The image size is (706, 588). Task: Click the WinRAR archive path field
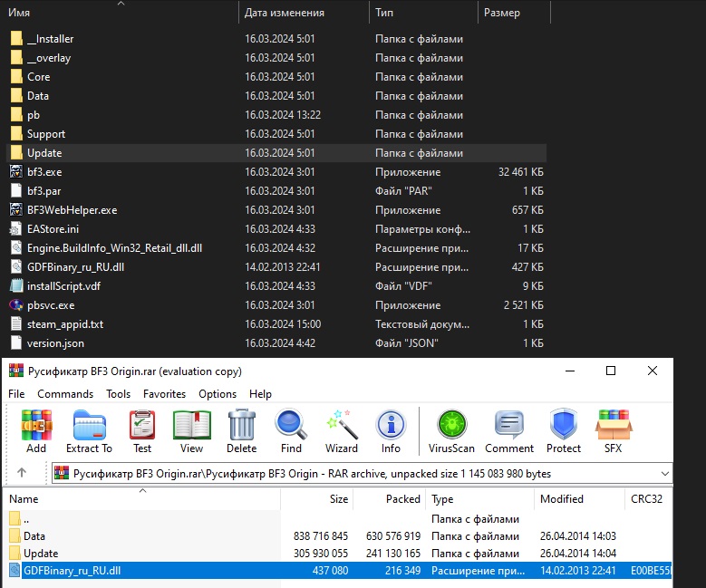tap(363, 474)
